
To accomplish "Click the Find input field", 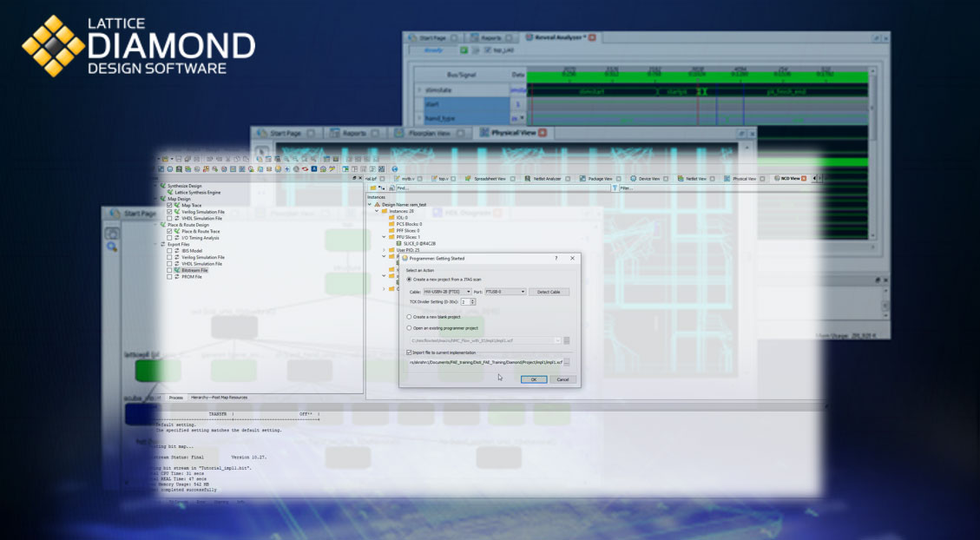I will tap(503, 188).
